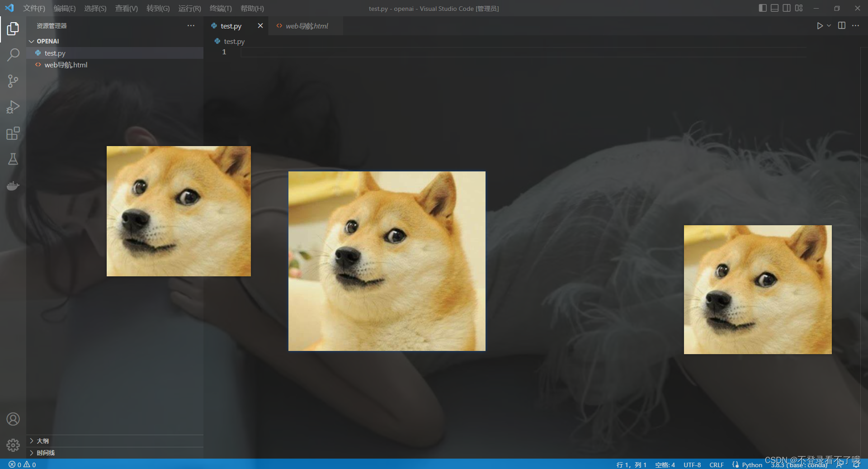868x469 pixels.
Task: Change indentation via 空格: 4
Action: [665, 464]
